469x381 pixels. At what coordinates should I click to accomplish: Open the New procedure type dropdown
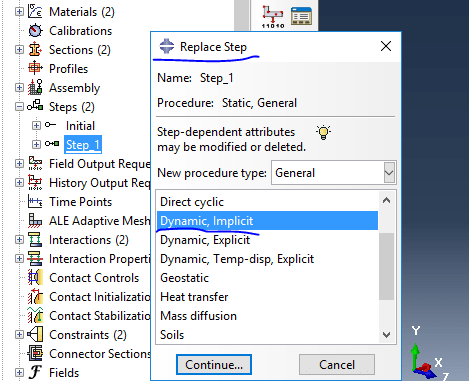(389, 173)
